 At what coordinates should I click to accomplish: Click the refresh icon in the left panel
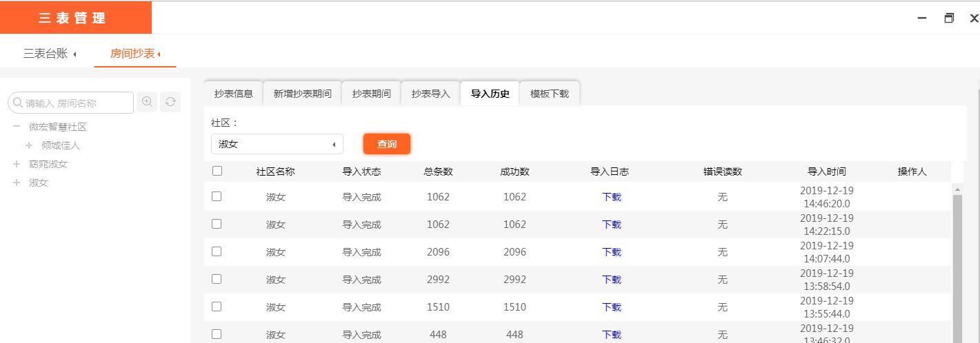point(170,102)
